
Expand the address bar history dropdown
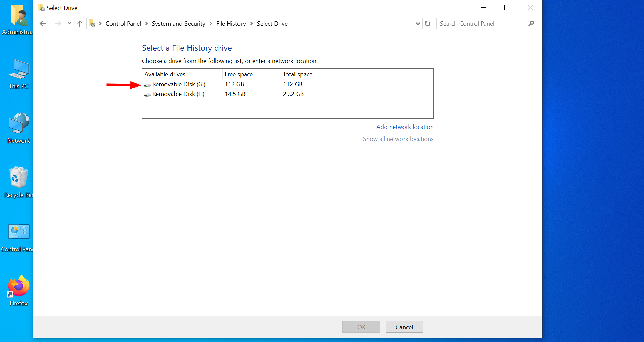point(418,23)
